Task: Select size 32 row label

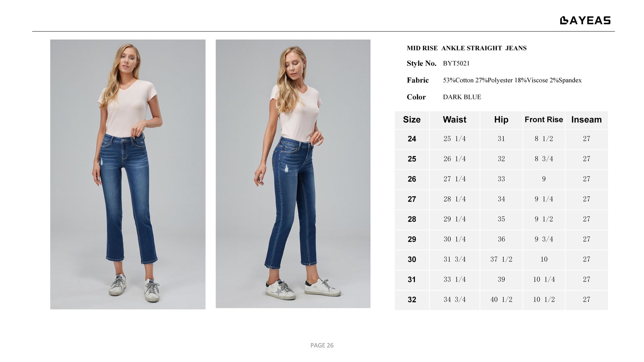Action: click(412, 300)
